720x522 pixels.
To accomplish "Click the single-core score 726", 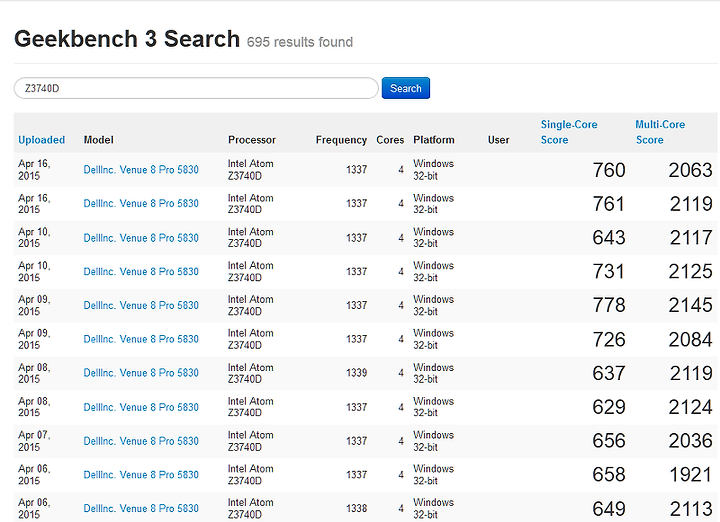I will (x=609, y=339).
